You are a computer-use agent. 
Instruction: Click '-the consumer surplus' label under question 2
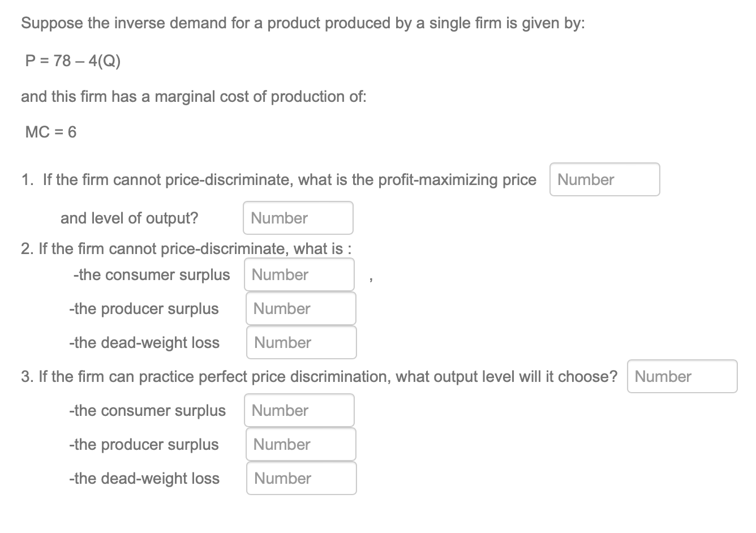[x=152, y=275]
